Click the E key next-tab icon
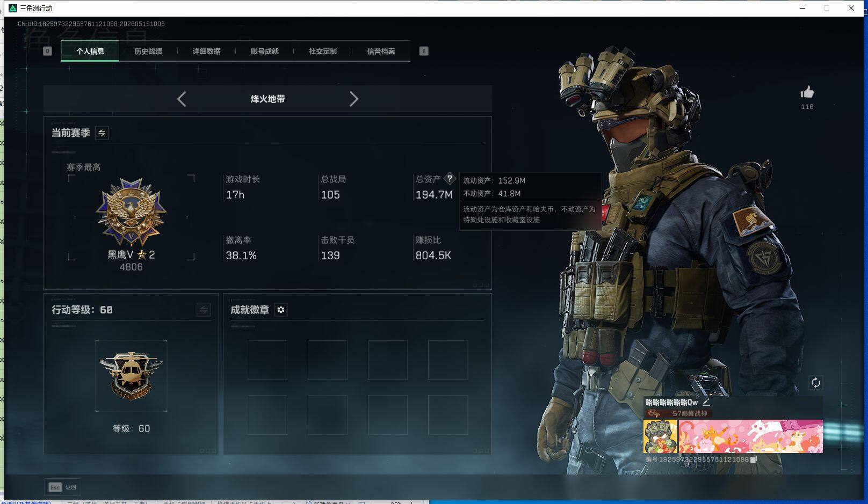Image resolution: width=868 pixels, height=504 pixels. (x=424, y=51)
